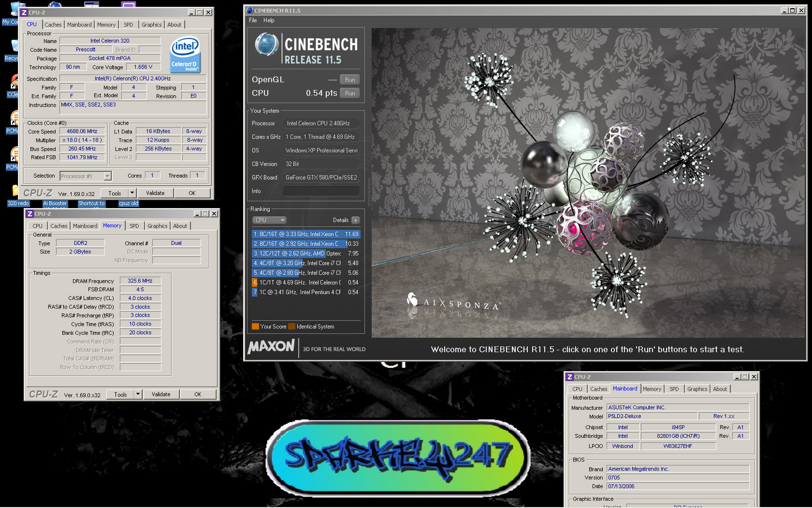Open the Help menu in Cinebench
This screenshot has width=812, height=508.
[269, 20]
